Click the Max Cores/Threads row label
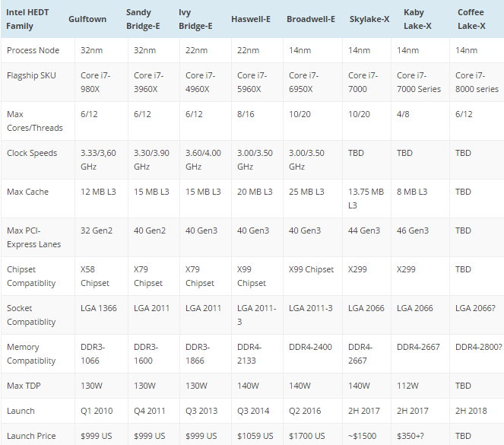 pyautogui.click(x=35, y=121)
